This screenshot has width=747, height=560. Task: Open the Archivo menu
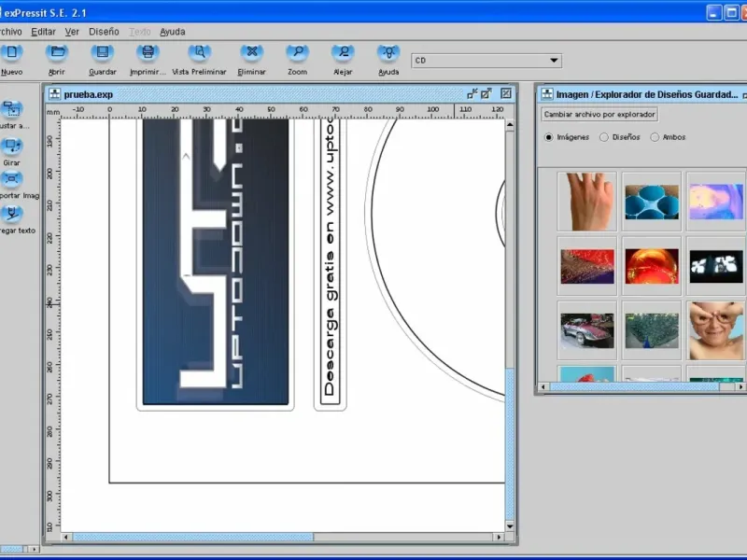coord(10,32)
